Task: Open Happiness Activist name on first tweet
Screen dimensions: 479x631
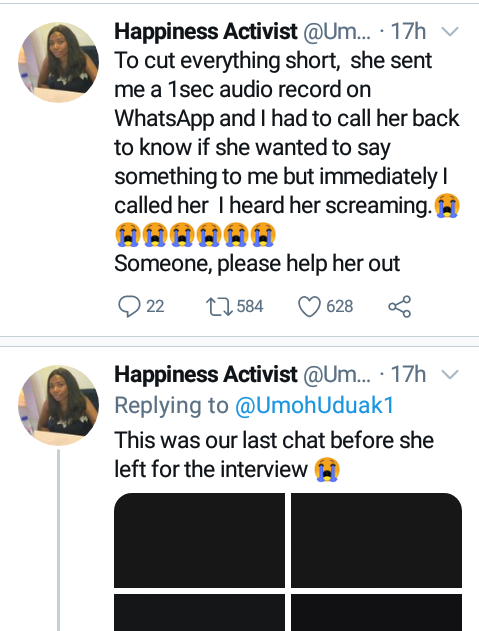Action: point(206,31)
